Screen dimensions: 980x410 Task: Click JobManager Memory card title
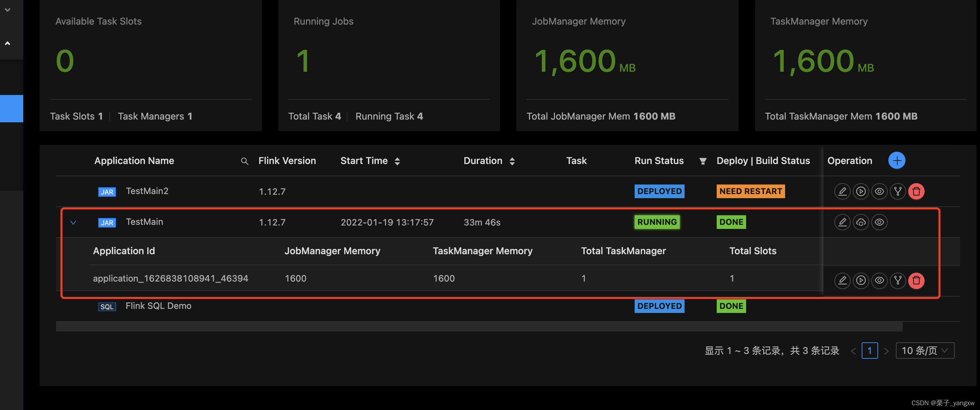point(578,21)
